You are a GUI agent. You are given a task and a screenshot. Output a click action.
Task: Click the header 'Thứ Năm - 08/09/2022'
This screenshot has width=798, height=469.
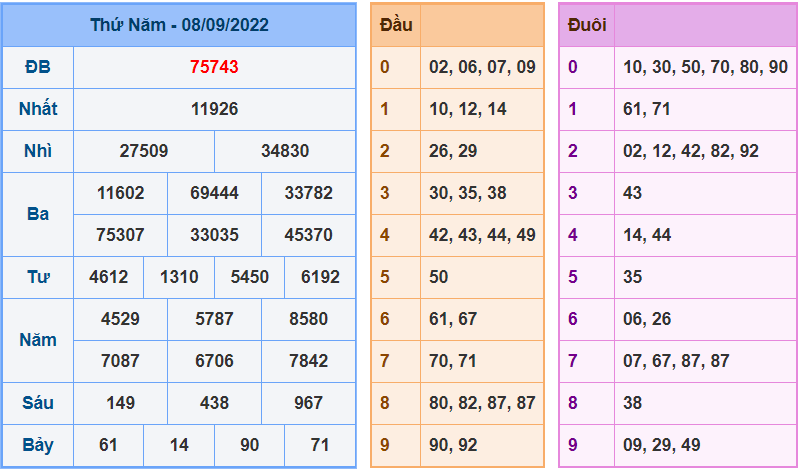[x=179, y=25]
